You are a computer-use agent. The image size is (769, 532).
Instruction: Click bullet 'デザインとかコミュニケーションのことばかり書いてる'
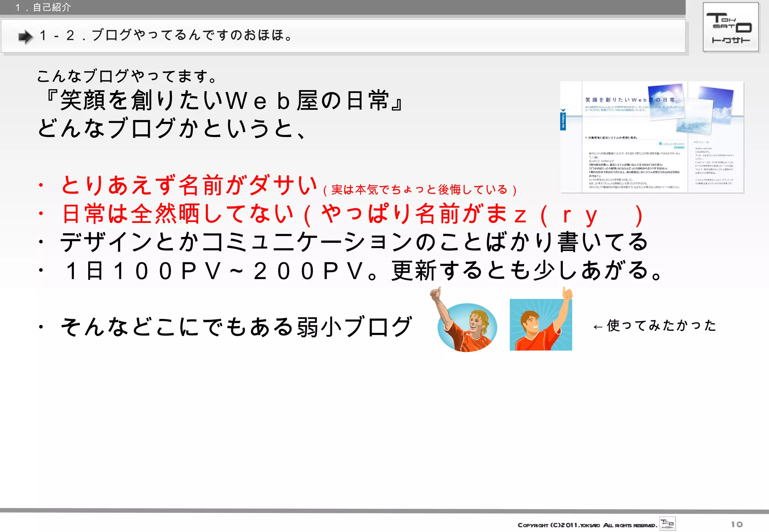(354, 242)
